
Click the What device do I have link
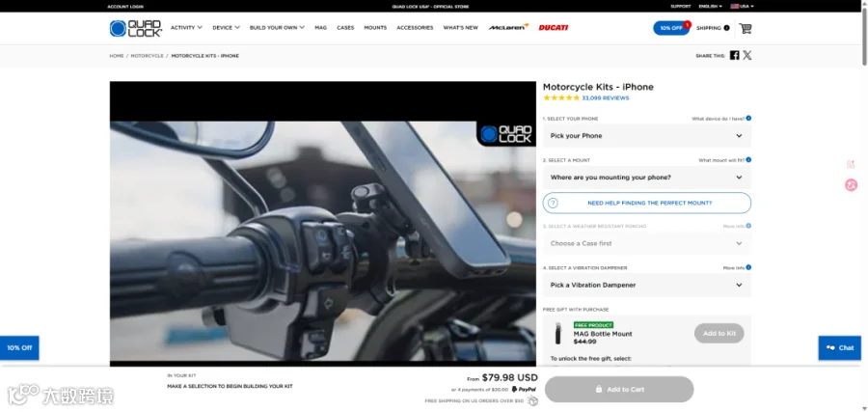(718, 119)
